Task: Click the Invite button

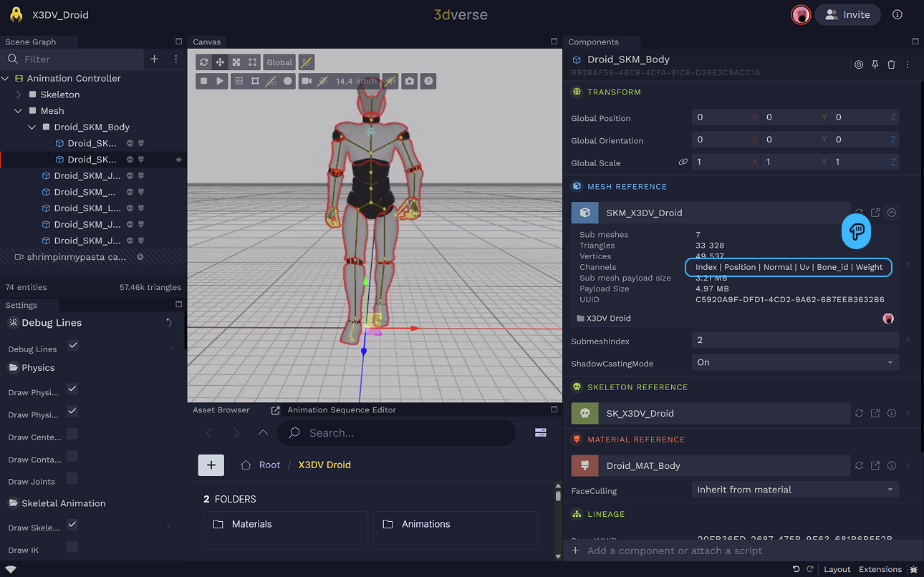Action: click(847, 14)
